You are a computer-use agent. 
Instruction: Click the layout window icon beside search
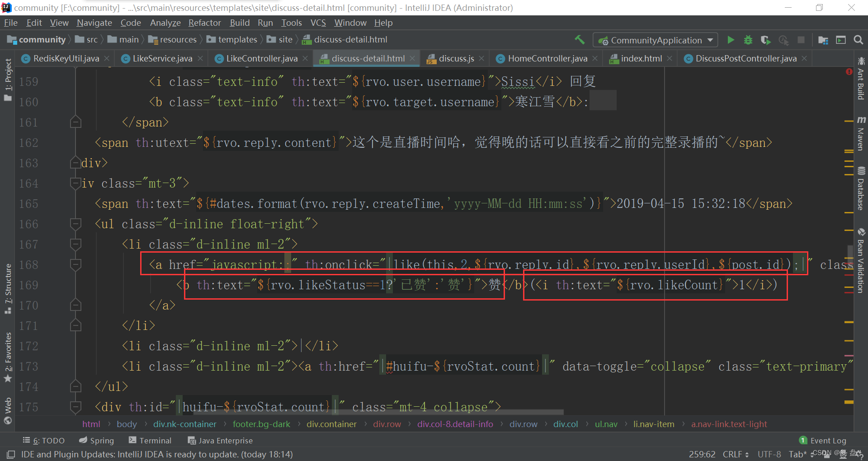840,40
